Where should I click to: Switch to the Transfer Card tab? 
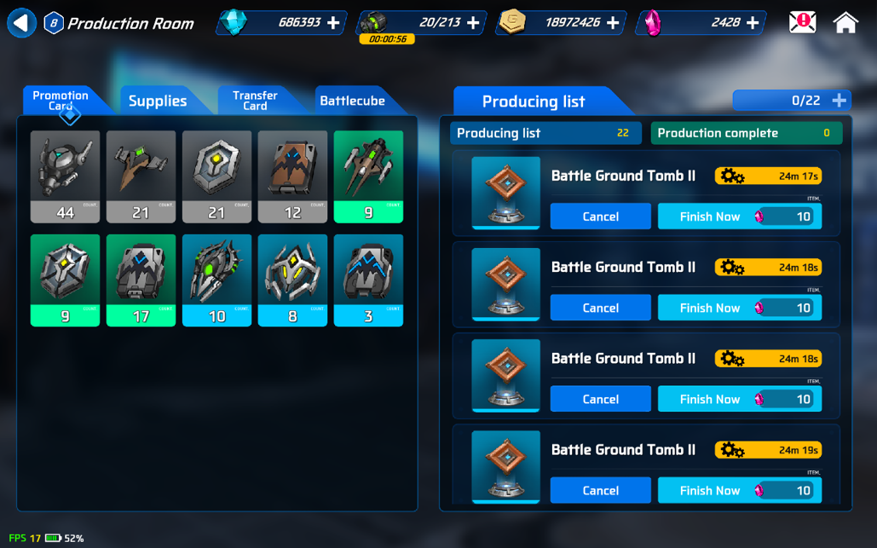click(255, 101)
